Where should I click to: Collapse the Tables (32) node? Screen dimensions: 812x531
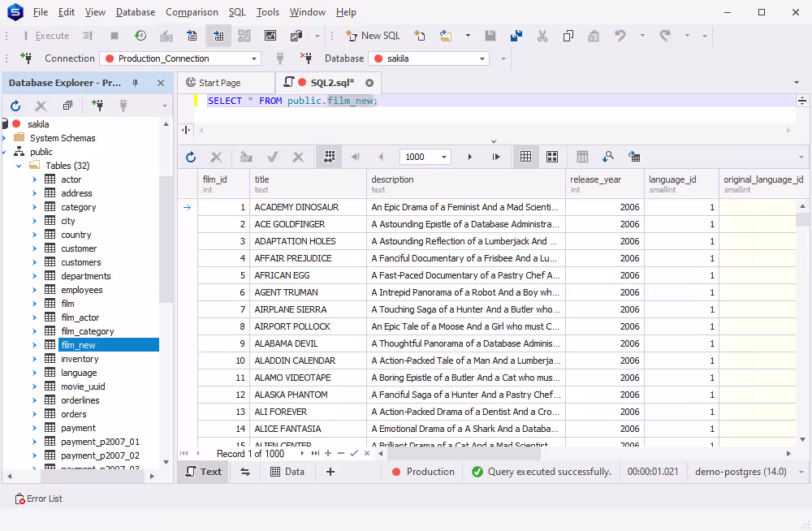(19, 166)
